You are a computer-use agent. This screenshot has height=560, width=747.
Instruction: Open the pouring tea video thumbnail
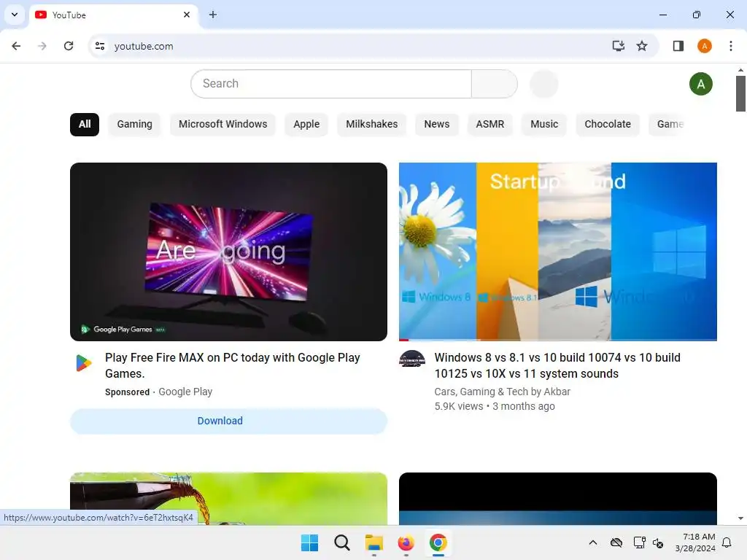228,499
